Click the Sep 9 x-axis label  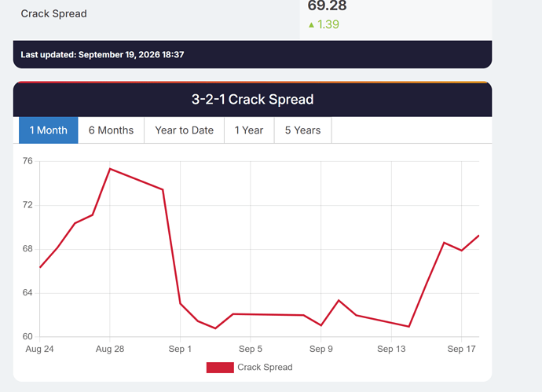320,349
